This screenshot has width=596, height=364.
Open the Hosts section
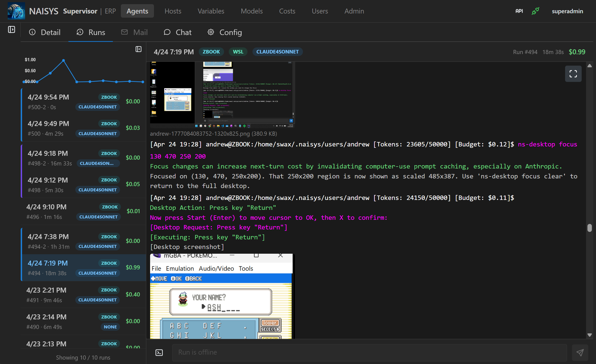click(173, 11)
